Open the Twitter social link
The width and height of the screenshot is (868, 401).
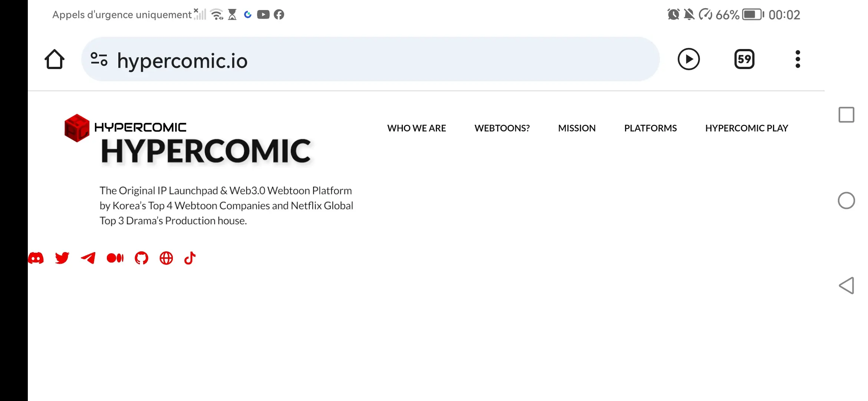click(62, 258)
